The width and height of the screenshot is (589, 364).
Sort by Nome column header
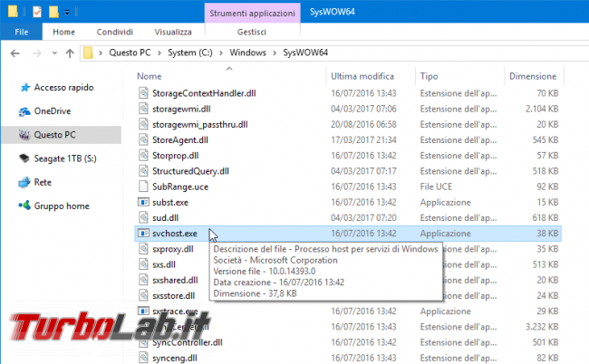click(150, 76)
